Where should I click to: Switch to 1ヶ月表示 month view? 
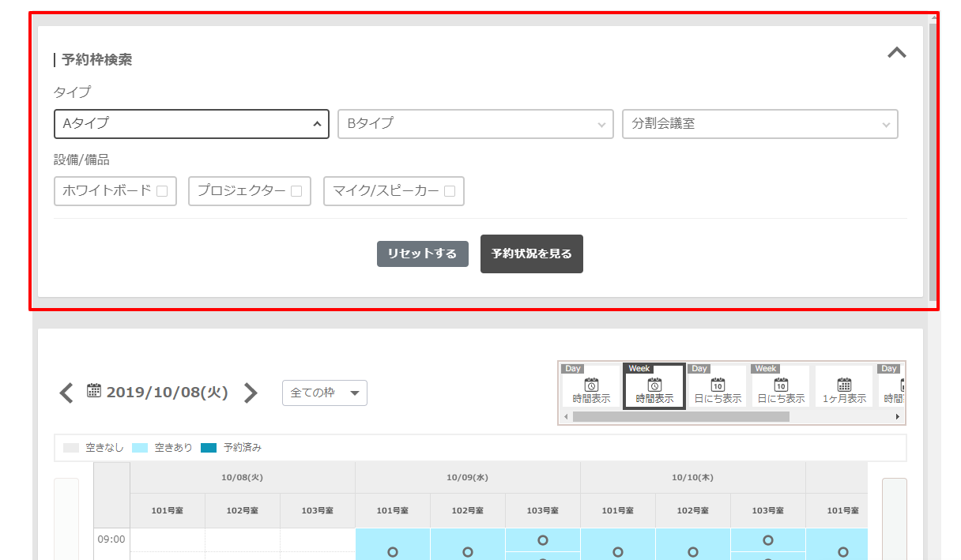[844, 387]
